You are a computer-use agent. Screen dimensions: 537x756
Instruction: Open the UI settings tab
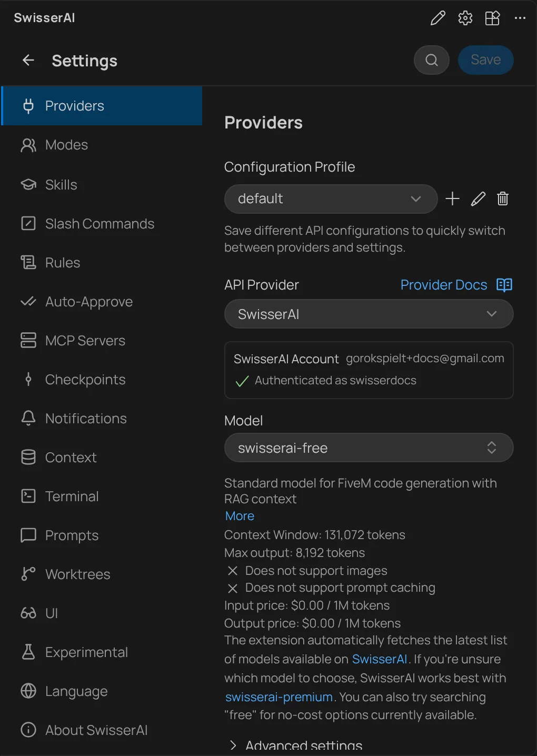pyautogui.click(x=102, y=613)
